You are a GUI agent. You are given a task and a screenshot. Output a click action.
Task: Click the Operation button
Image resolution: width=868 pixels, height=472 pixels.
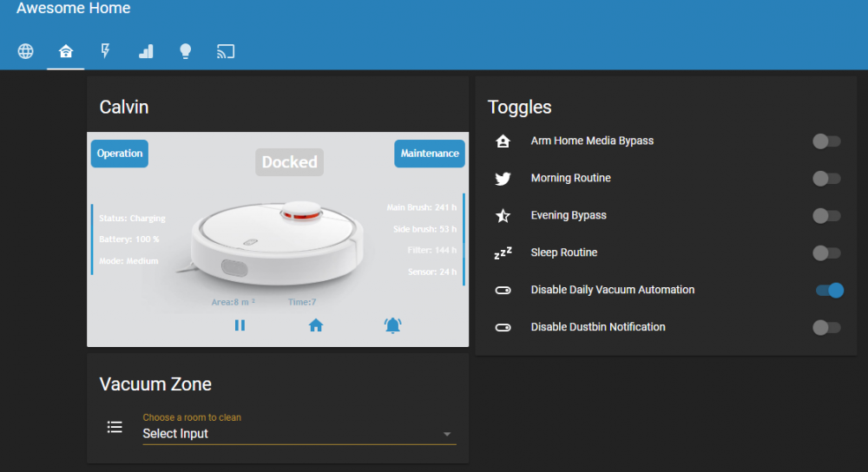pyautogui.click(x=120, y=154)
